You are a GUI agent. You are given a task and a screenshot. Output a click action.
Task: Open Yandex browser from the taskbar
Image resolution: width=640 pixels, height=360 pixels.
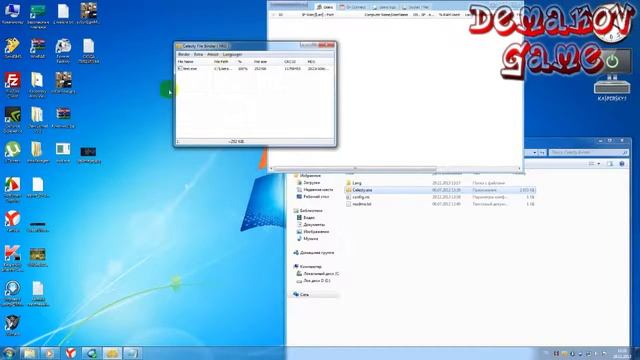coord(71,353)
